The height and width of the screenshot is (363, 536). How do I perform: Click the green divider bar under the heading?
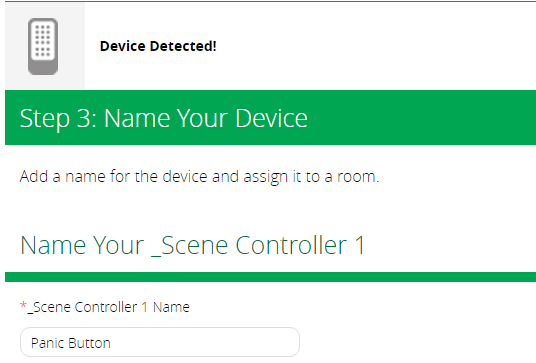270,277
